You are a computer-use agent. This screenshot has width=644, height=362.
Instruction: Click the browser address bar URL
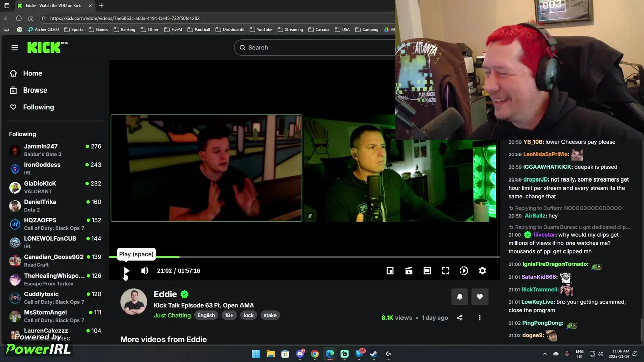(125, 18)
